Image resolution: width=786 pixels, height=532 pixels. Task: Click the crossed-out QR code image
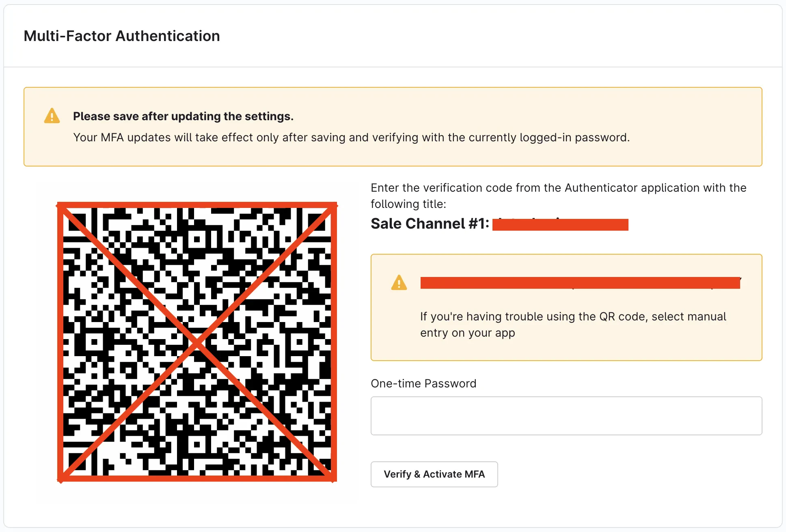(x=197, y=342)
